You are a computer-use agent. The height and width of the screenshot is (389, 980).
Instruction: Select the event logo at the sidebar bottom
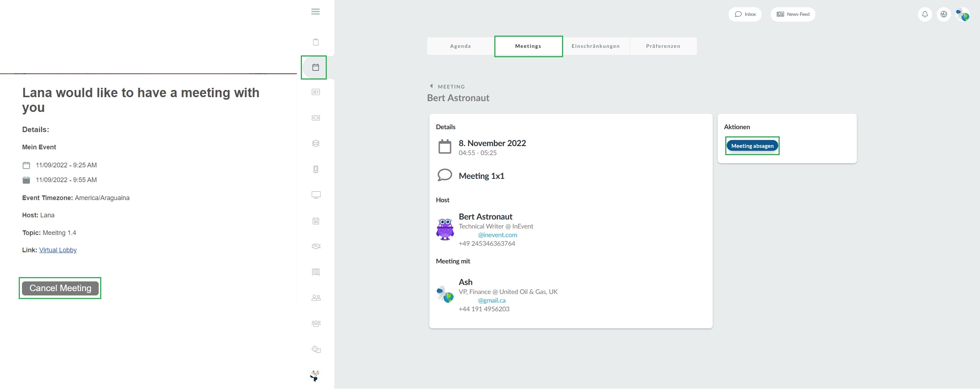(315, 376)
